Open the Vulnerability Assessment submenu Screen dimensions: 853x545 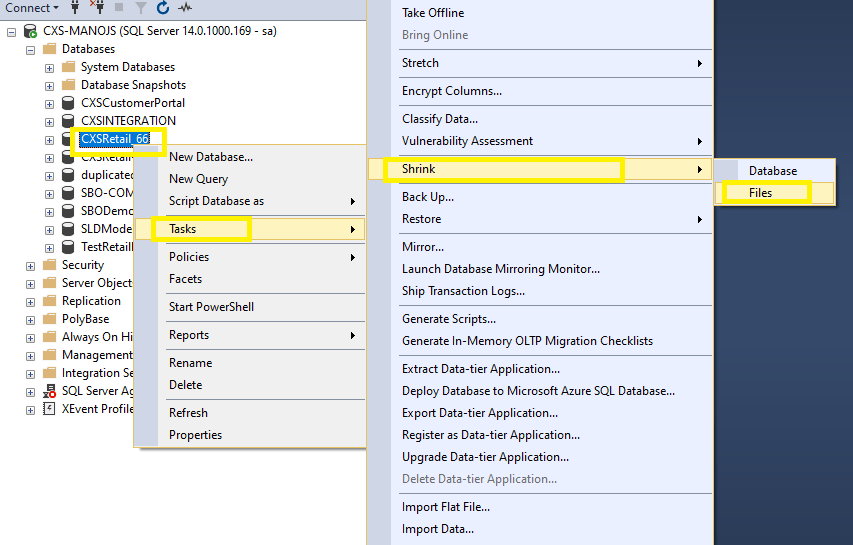[541, 141]
